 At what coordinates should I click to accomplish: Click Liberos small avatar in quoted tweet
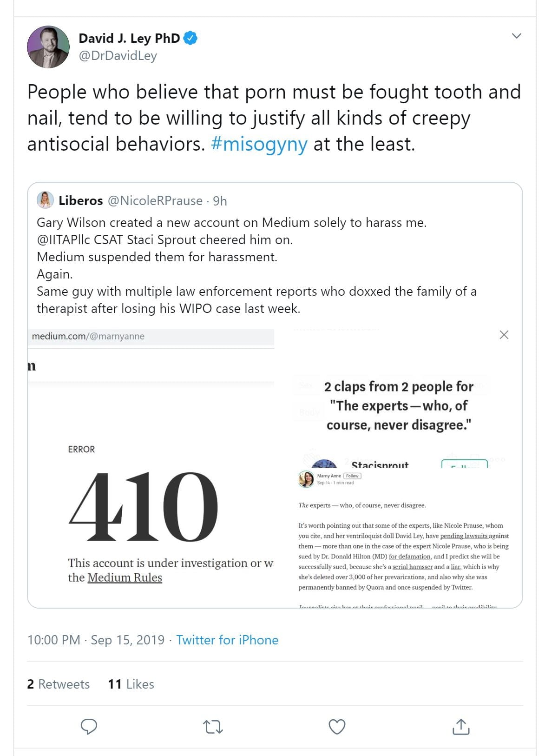point(45,200)
